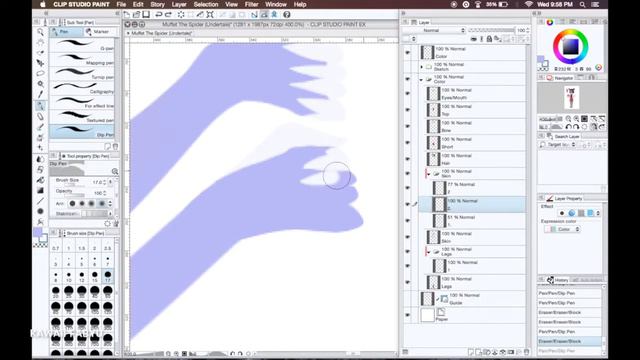This screenshot has width=640, height=360.
Task: Select the Turnip pen sub tool
Action: (82, 74)
